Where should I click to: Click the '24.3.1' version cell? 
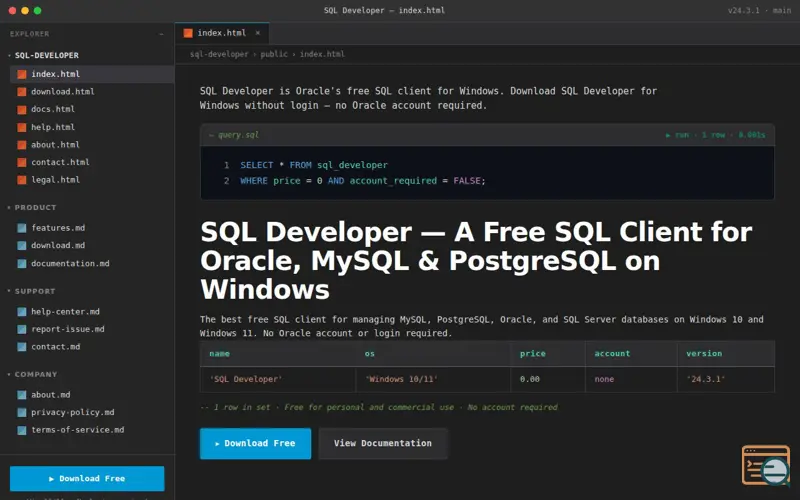tap(726, 379)
